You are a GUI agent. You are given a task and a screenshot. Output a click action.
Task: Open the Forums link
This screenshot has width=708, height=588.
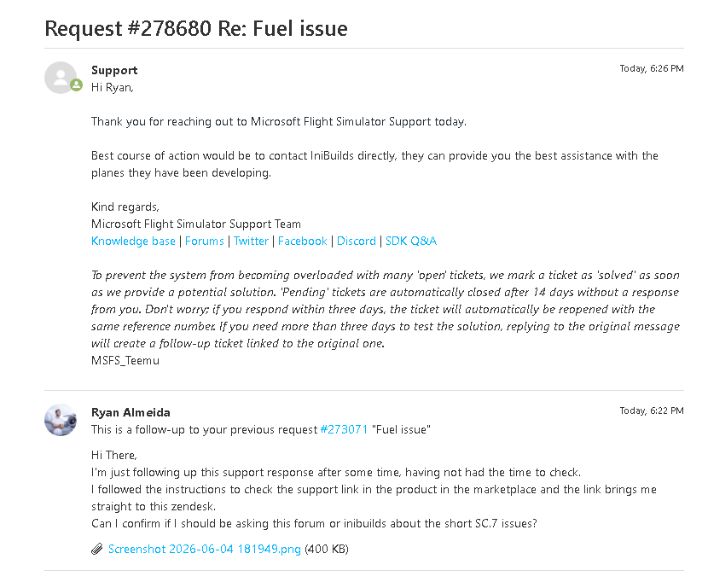(205, 242)
